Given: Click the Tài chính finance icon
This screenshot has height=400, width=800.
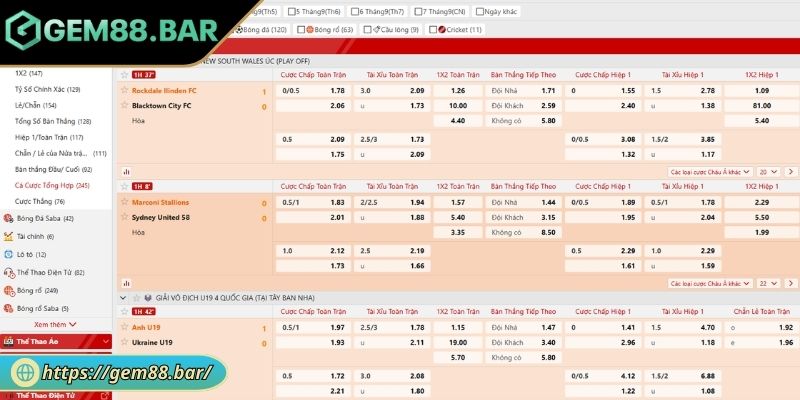Looking at the screenshot, I should point(8,236).
